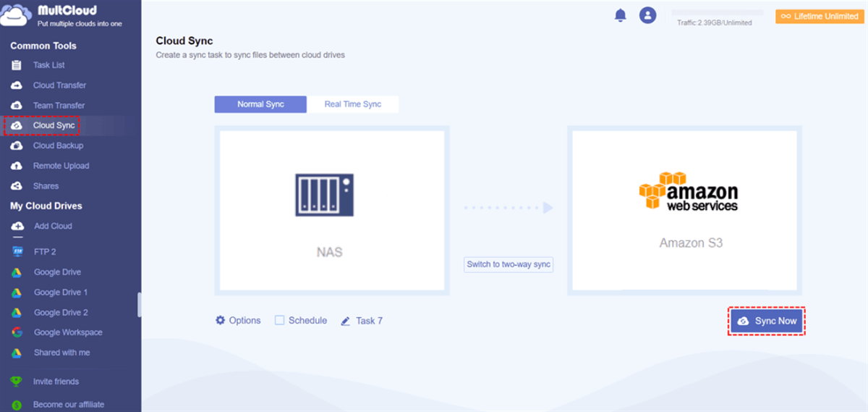Open Task List in sidebar

coord(48,65)
